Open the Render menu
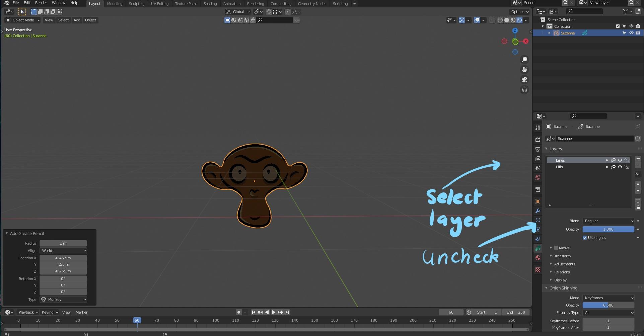 point(41,3)
